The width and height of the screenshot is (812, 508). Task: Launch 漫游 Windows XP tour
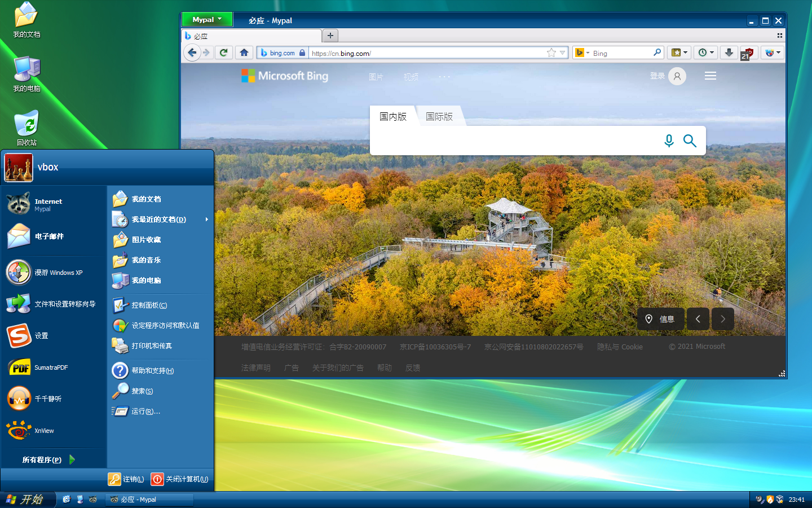point(54,272)
